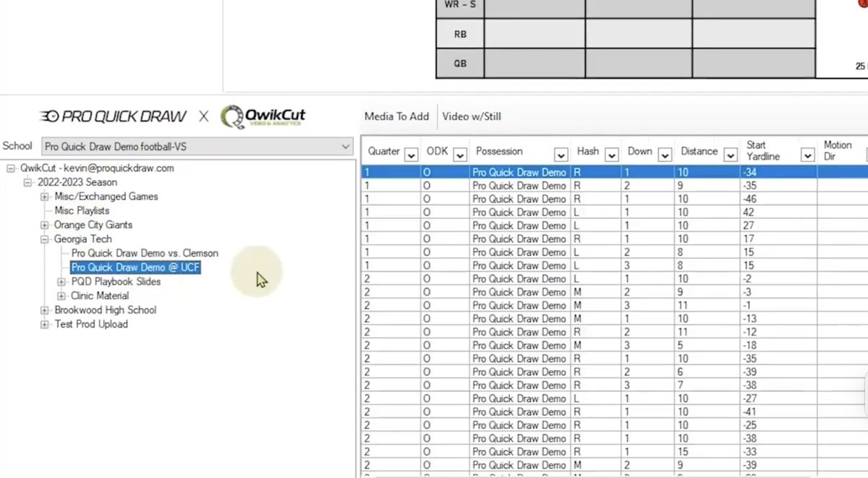This screenshot has width=868, height=478.
Task: Collapse the QwikCut account root node
Action: click(x=11, y=168)
